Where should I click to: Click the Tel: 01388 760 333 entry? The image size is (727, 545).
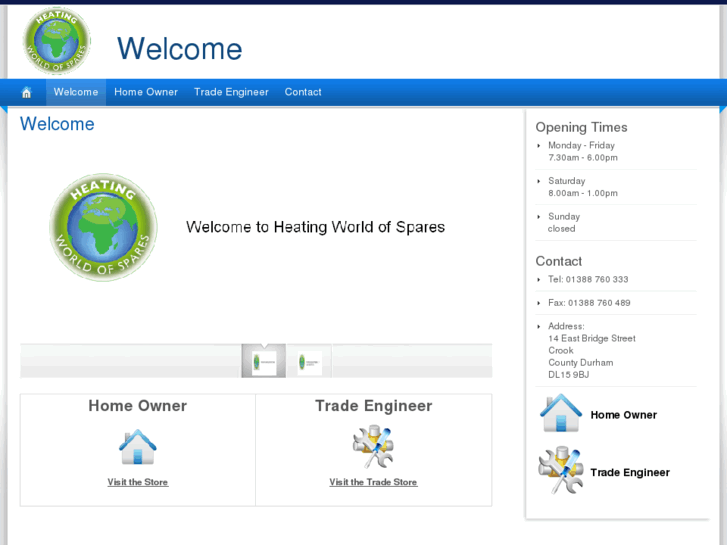(x=588, y=280)
